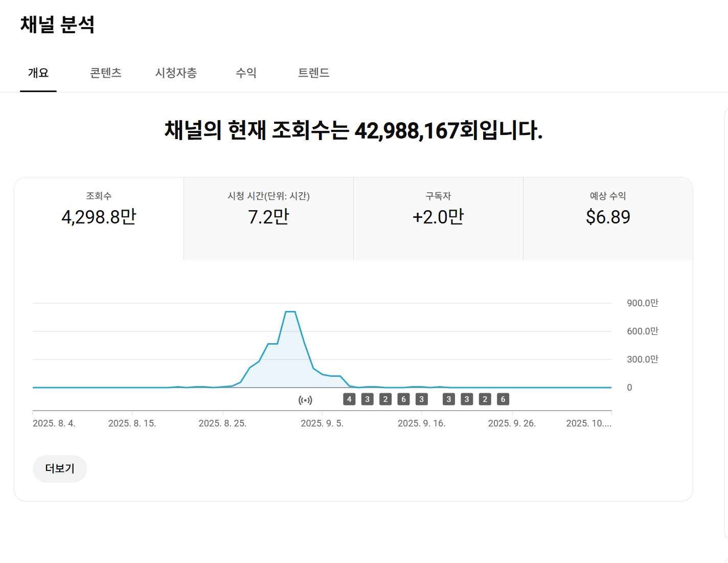Click the live stream marker icon
Image resolution: width=728 pixels, height=563 pixels.
(x=305, y=400)
